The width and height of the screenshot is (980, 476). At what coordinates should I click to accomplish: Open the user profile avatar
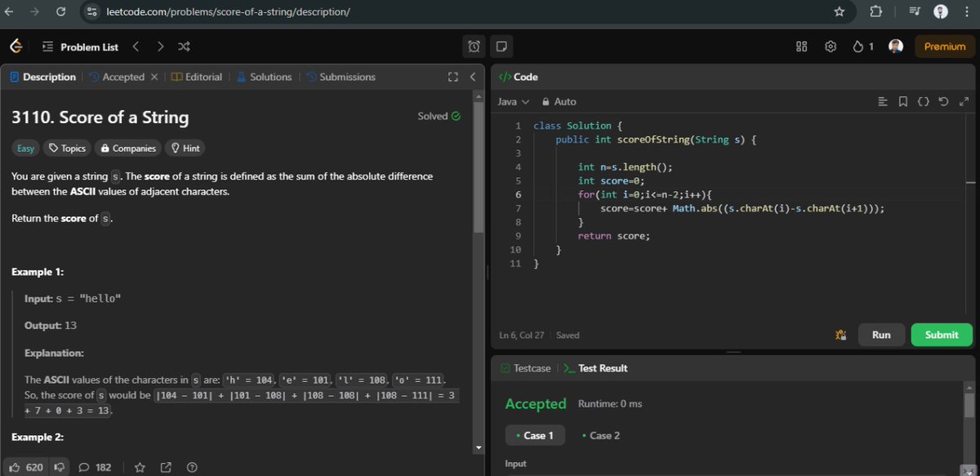[896, 47]
